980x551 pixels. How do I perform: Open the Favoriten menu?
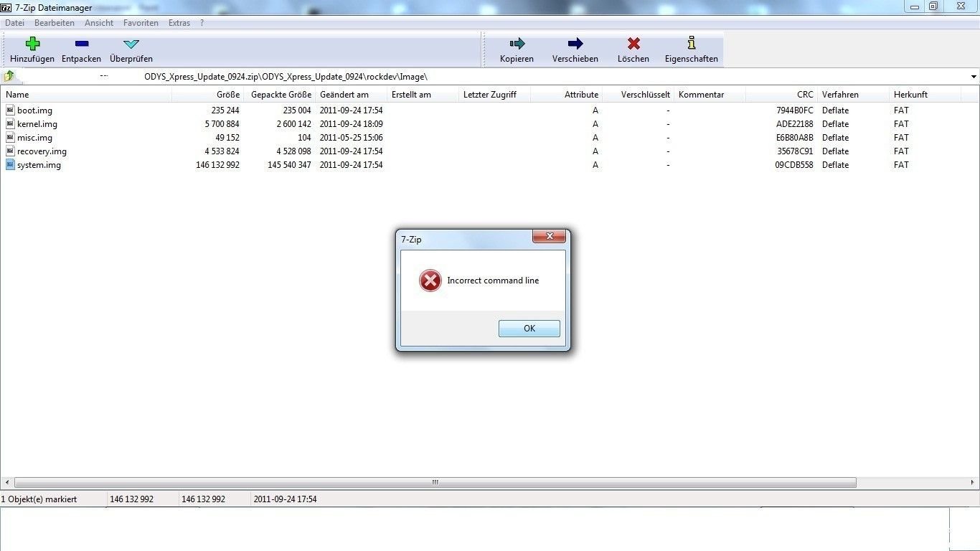(x=141, y=23)
